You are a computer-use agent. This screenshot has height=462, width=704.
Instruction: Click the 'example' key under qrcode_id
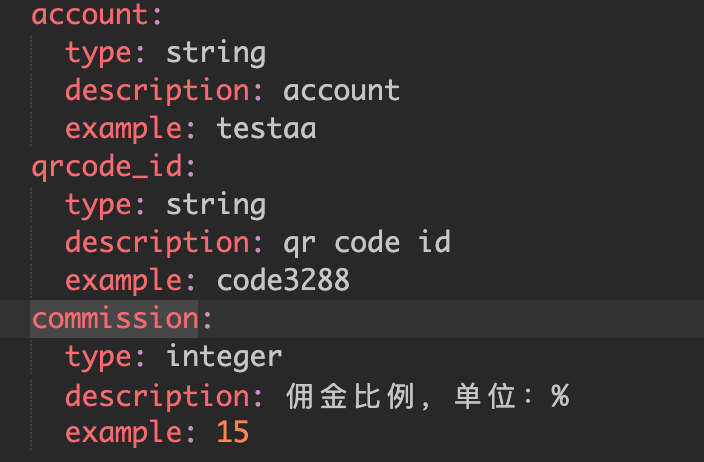click(123, 282)
